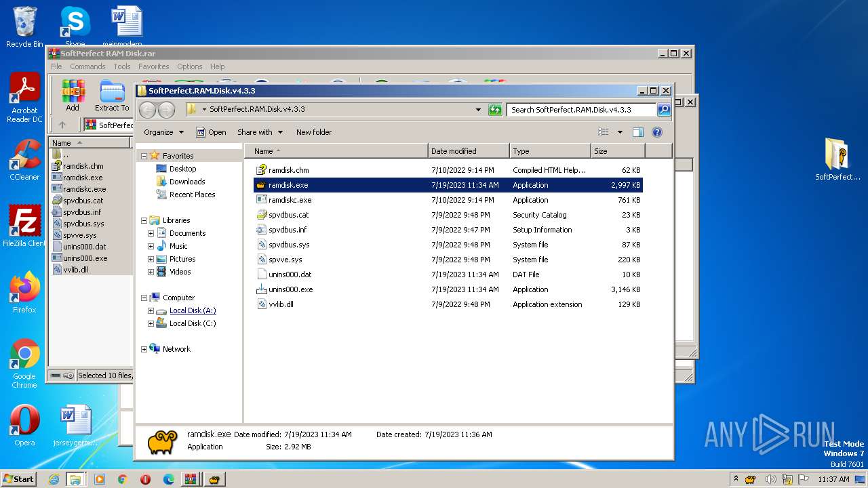
Task: Toggle the preview pane icon in Explorer
Action: point(637,132)
